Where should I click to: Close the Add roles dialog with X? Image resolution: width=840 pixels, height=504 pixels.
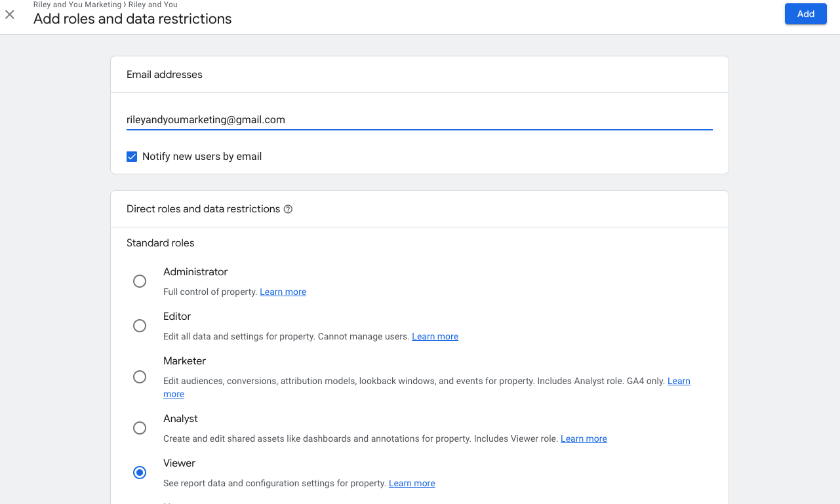point(10,14)
